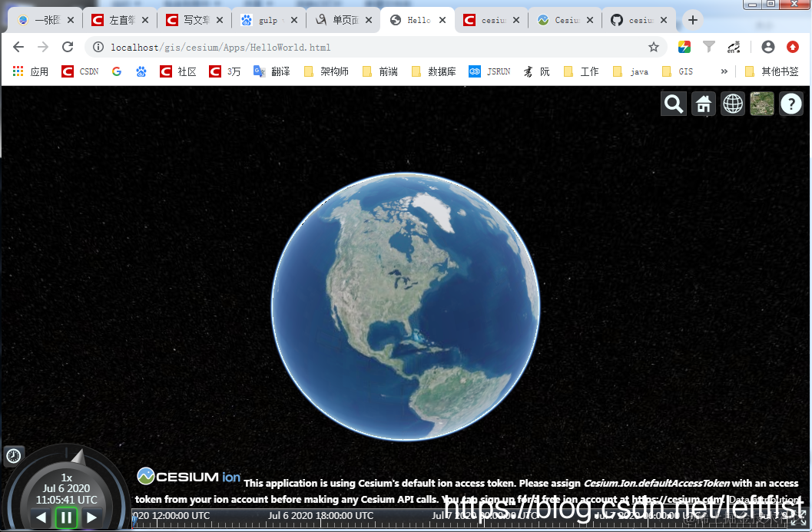812x532 pixels.
Task: Open the 社区 bookmark
Action: (178, 71)
